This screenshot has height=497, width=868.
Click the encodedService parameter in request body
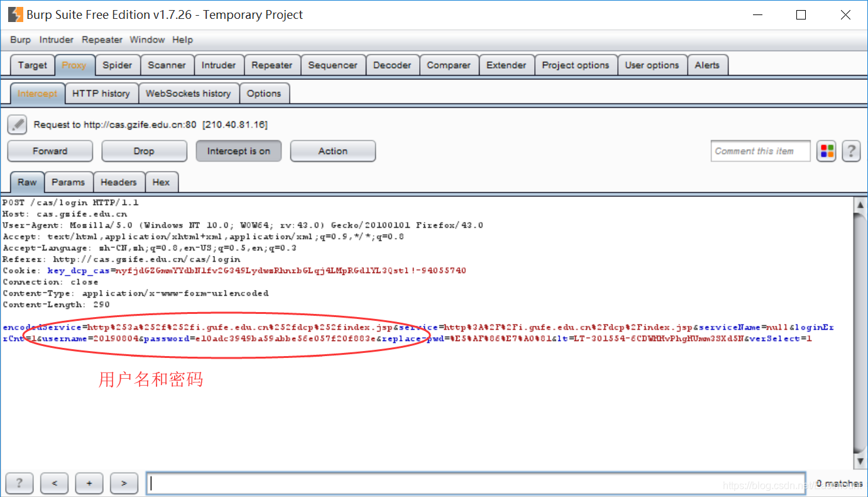click(x=198, y=327)
